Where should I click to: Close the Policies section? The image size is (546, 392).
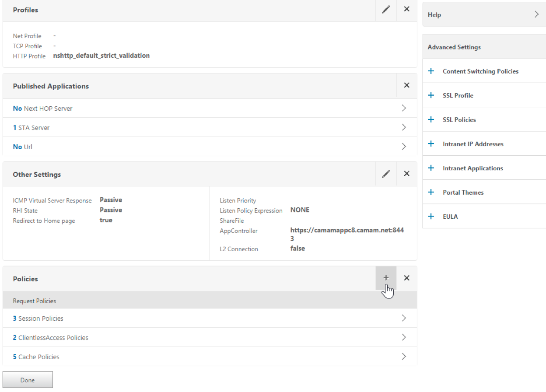pos(406,278)
